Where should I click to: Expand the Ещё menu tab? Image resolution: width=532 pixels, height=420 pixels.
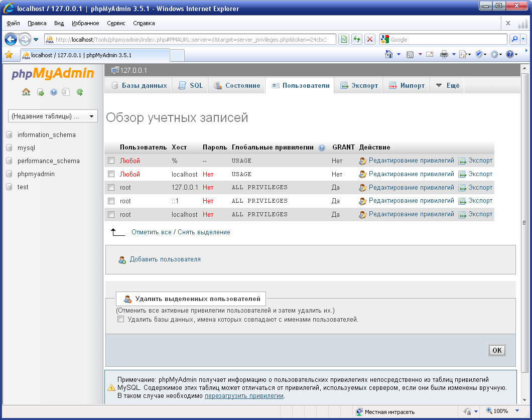point(447,85)
